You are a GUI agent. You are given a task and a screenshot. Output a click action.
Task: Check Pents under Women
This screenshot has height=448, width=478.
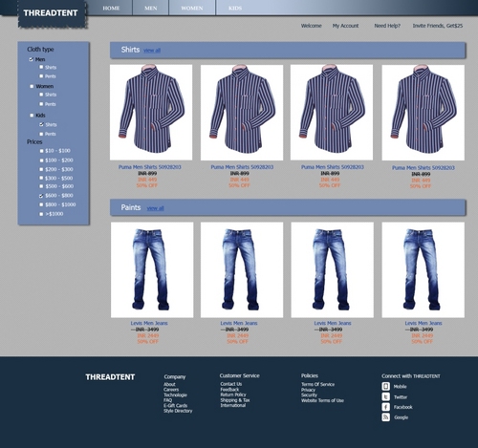pos(41,104)
